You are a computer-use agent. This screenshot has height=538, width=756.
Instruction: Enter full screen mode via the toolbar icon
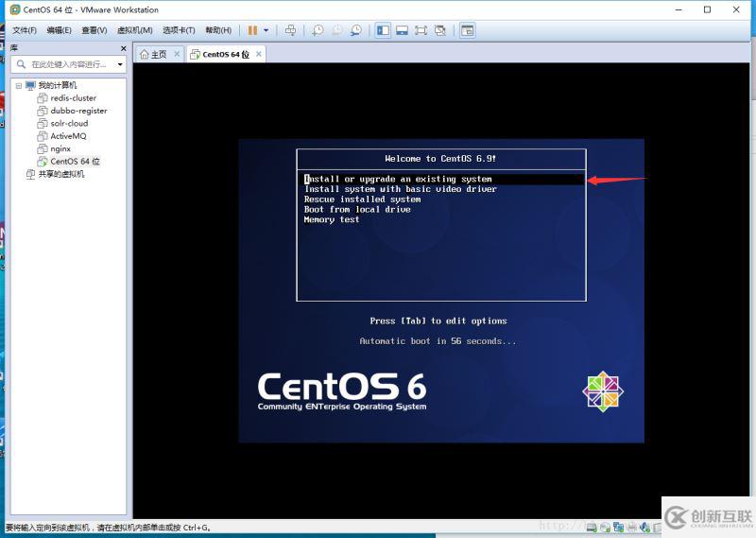tap(421, 30)
